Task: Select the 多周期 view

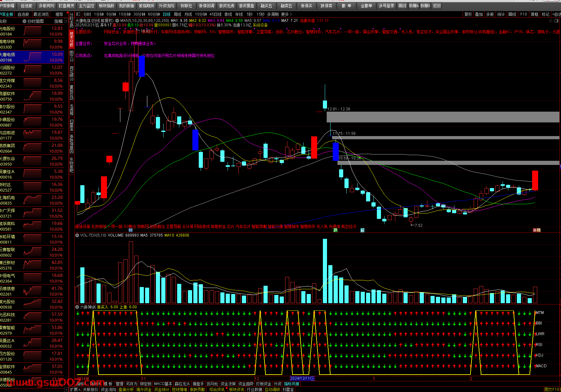Action: click(273, 14)
